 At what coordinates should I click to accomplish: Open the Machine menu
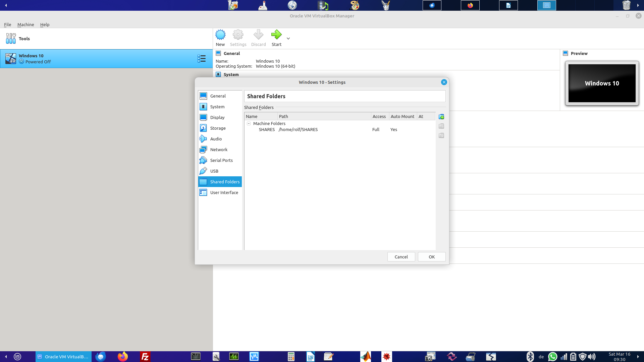click(x=25, y=24)
